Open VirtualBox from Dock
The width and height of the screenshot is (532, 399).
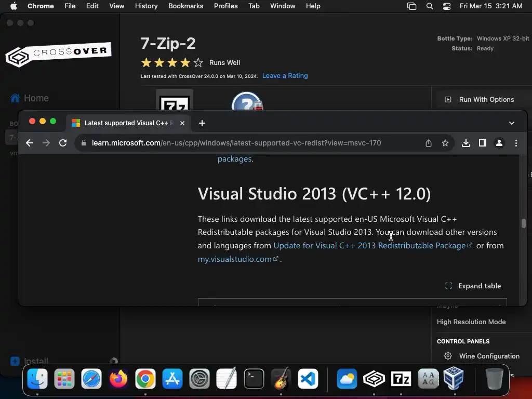pos(454,378)
